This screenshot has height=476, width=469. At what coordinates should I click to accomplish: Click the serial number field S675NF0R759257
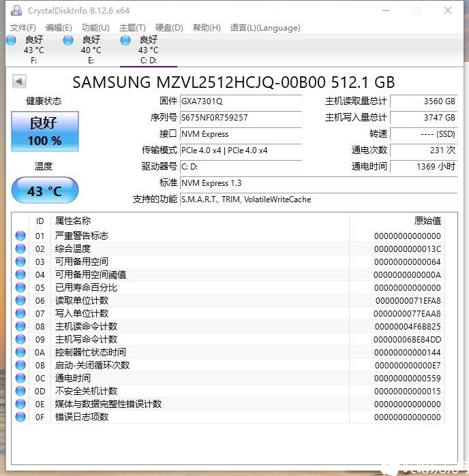241,118
